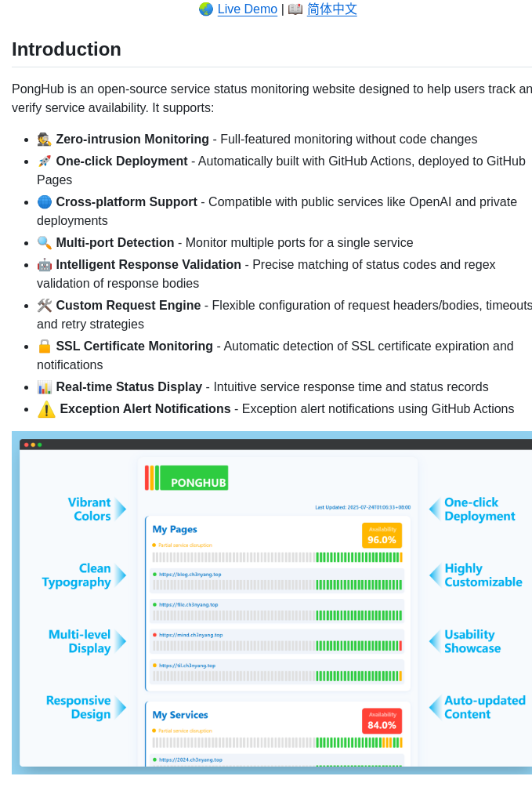This screenshot has height=787, width=532.
Task: Click the globe emoji beside Live Demo
Action: (206, 9)
